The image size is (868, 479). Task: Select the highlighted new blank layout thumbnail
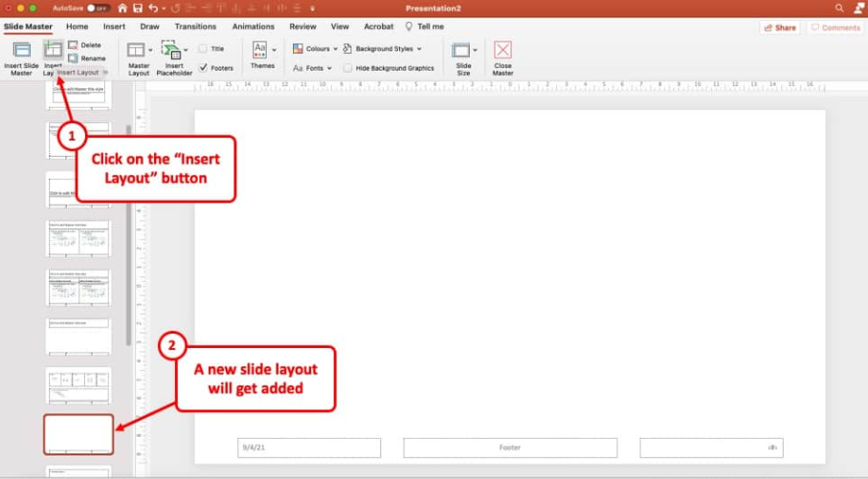[78, 434]
